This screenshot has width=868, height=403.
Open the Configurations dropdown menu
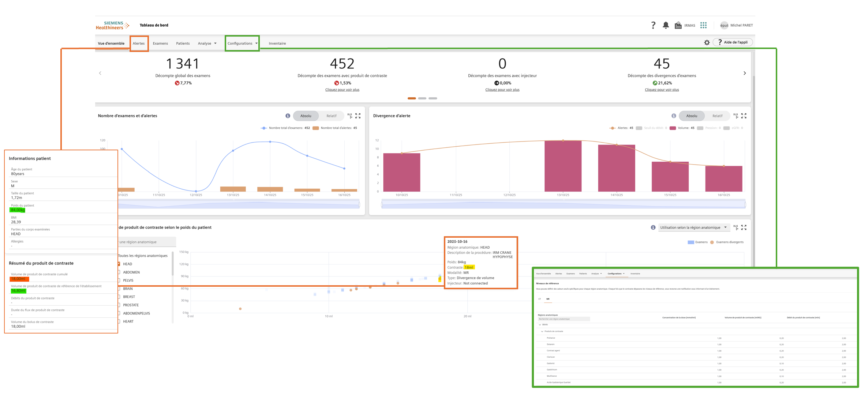pyautogui.click(x=242, y=43)
